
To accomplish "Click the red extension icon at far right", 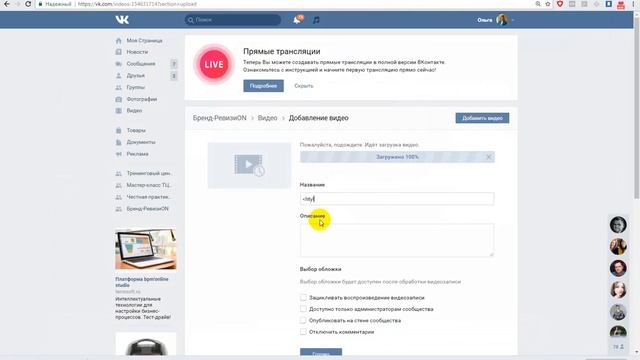I will click(x=621, y=4).
